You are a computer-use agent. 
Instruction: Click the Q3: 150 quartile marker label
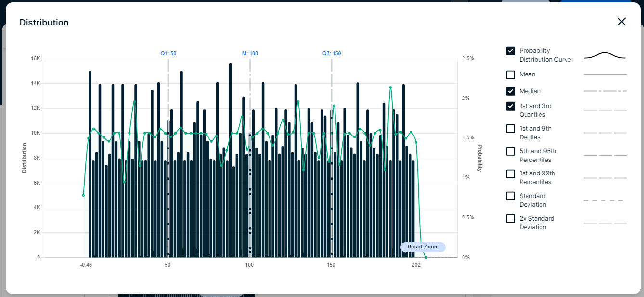click(332, 54)
